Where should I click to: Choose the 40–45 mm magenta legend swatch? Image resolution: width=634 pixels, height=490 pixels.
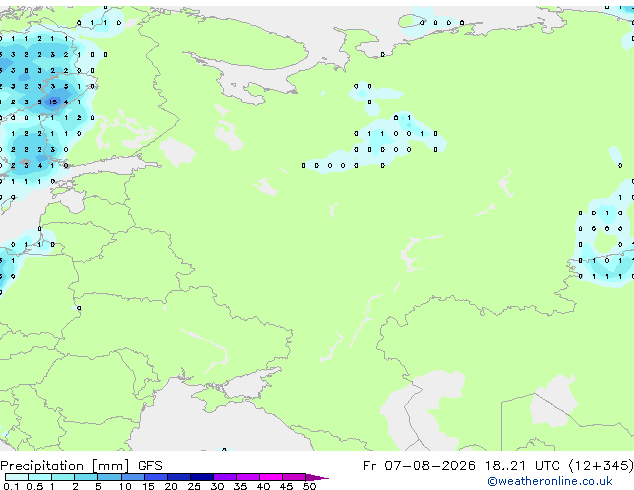pos(271,477)
